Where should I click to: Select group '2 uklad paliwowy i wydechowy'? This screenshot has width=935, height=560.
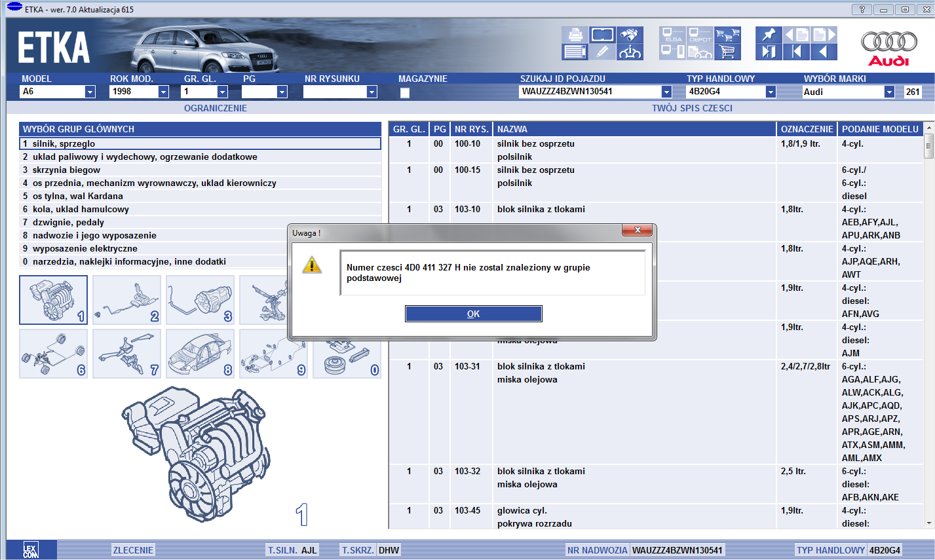tap(200, 157)
